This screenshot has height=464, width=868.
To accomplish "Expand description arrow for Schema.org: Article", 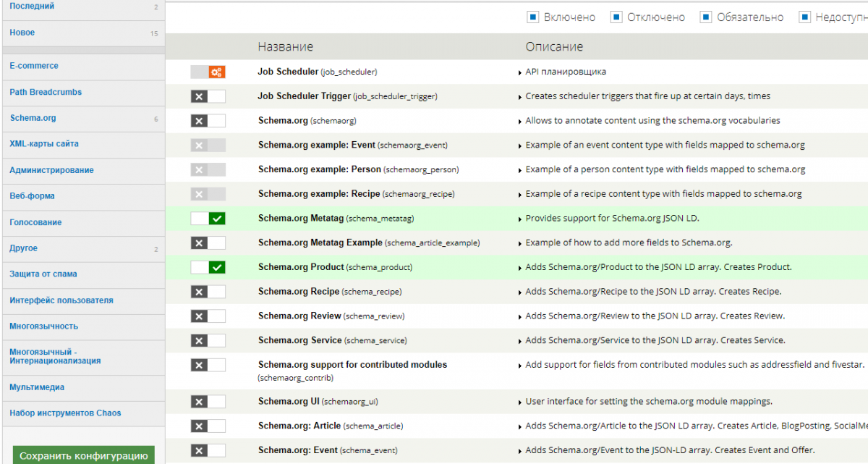I will coord(520,426).
